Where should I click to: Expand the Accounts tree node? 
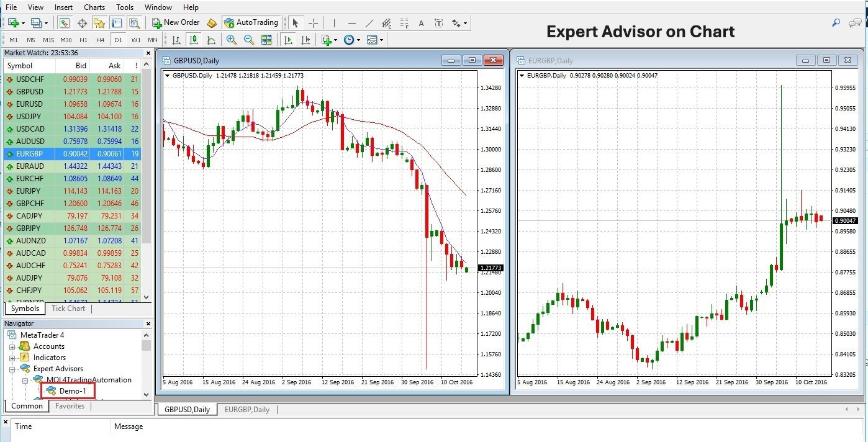pyautogui.click(x=12, y=346)
